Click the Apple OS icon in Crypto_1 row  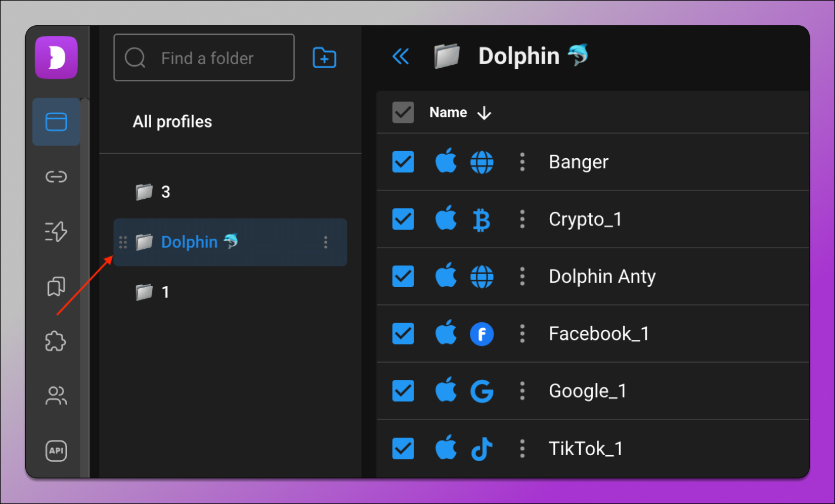point(446,218)
